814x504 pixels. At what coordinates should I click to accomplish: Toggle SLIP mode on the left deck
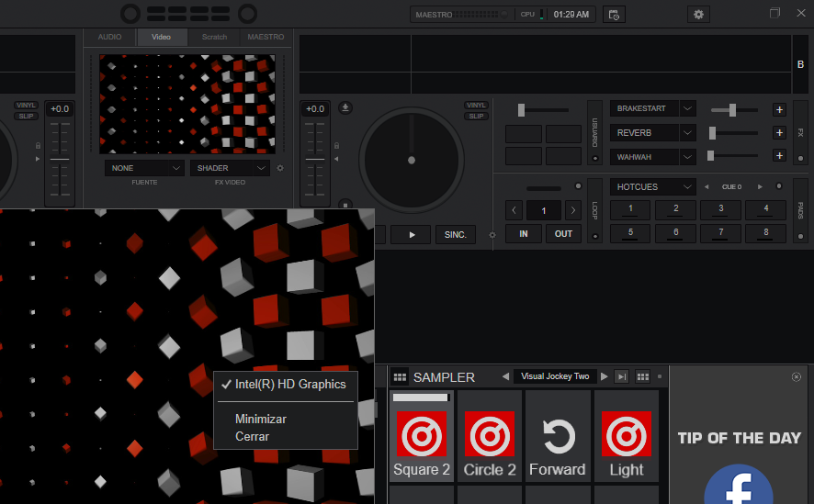[x=26, y=117]
